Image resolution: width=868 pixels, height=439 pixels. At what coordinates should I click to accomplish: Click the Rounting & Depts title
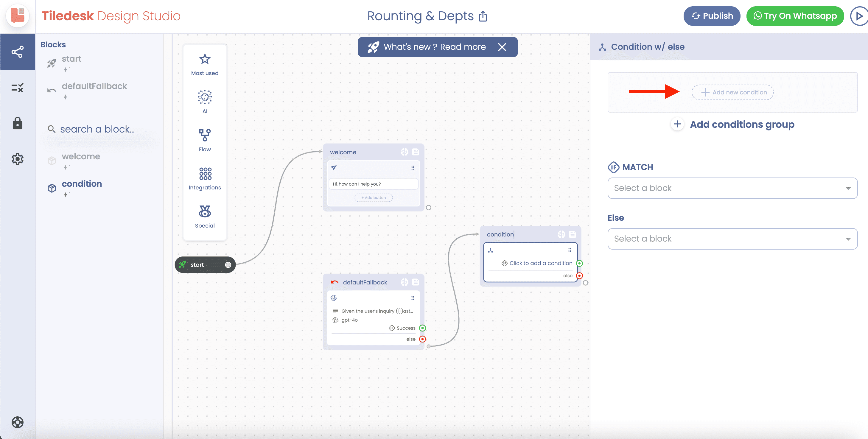click(420, 16)
